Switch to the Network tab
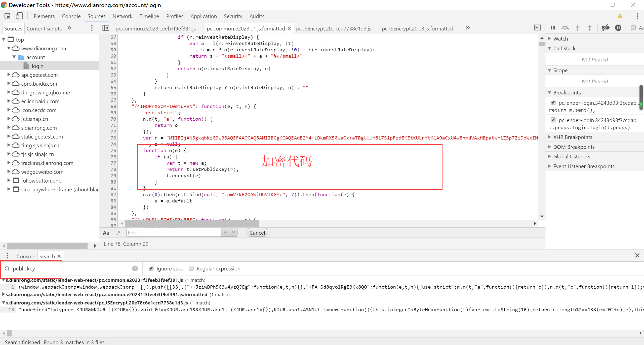The image size is (644, 345). pos(122,16)
